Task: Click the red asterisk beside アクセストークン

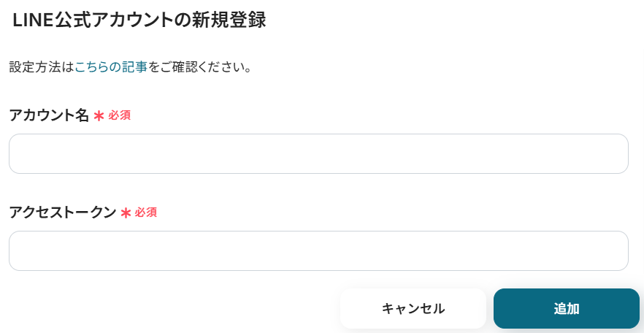Action: (x=126, y=213)
